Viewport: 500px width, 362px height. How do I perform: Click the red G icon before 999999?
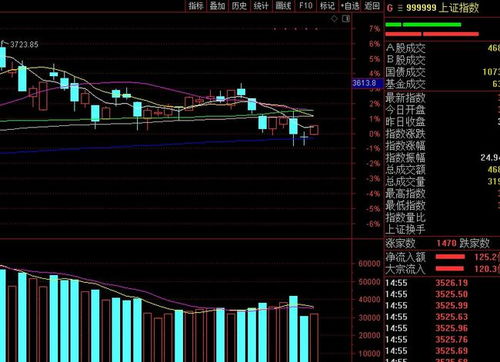click(x=390, y=7)
